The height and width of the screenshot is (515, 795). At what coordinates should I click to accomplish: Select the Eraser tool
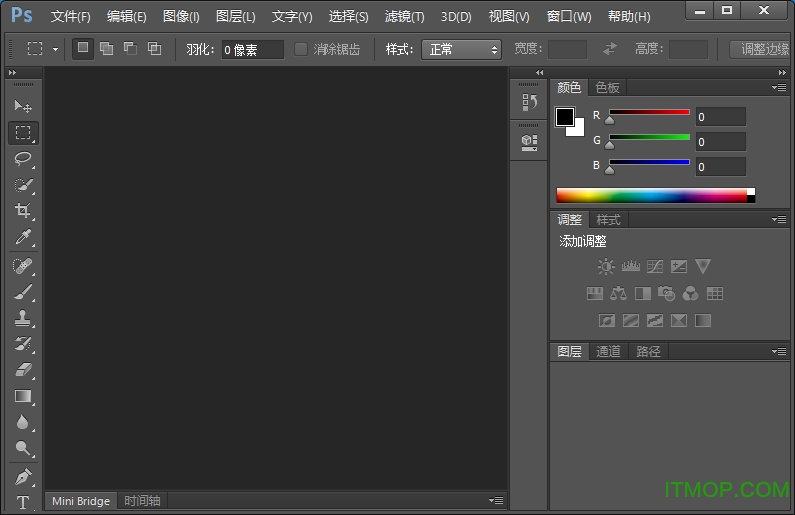point(23,370)
